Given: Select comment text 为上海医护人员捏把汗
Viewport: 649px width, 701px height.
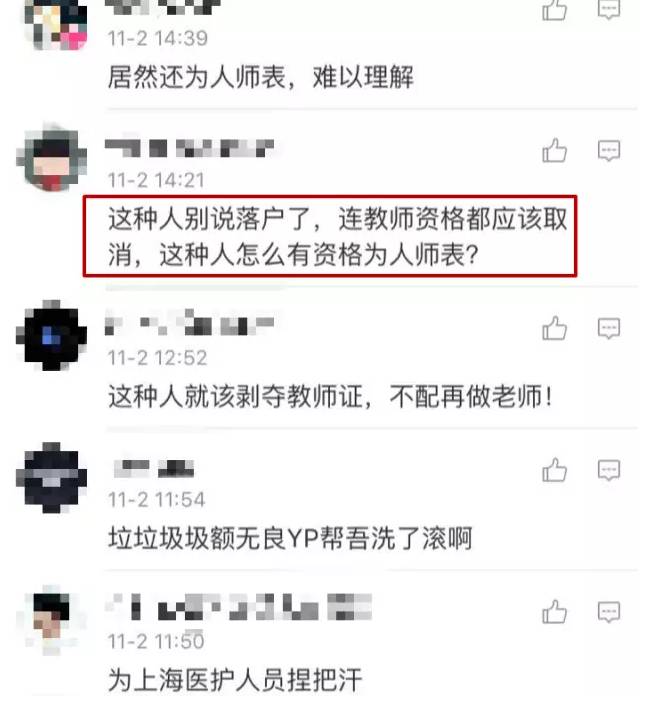Looking at the screenshot, I should [x=235, y=680].
